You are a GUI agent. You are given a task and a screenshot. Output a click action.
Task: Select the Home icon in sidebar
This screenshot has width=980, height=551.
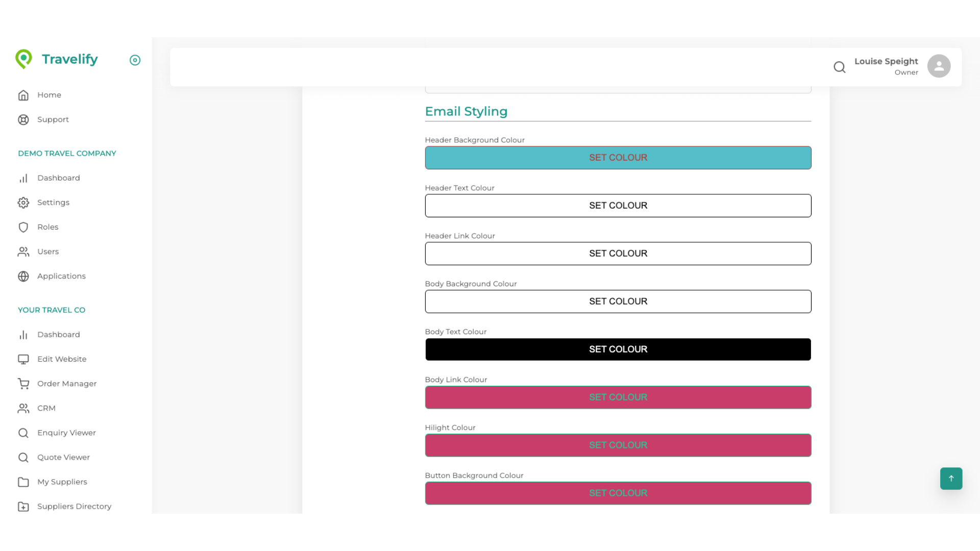click(x=23, y=95)
